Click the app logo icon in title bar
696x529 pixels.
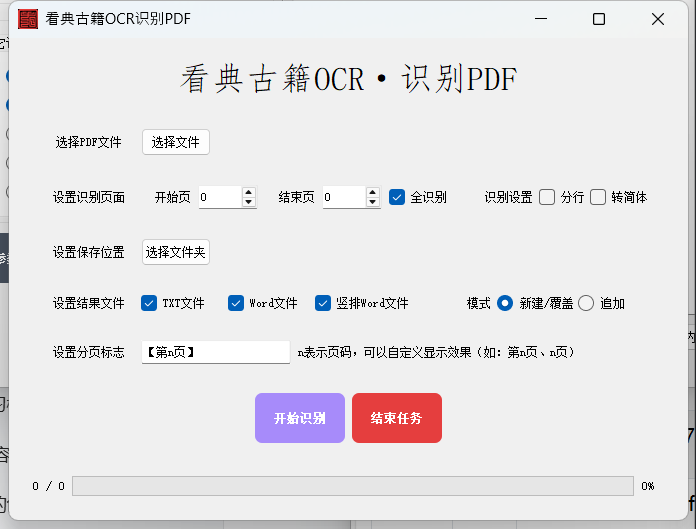pos(28,19)
